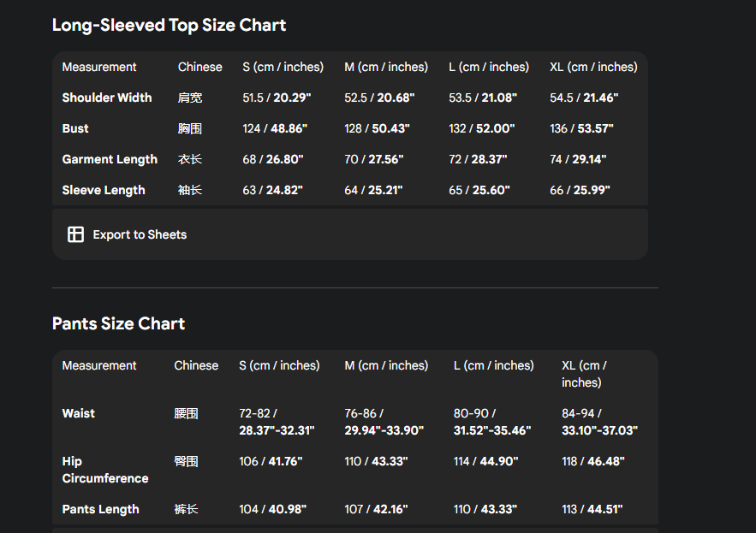The image size is (756, 533).
Task: Click the Shoulder Width row label
Action: point(106,98)
